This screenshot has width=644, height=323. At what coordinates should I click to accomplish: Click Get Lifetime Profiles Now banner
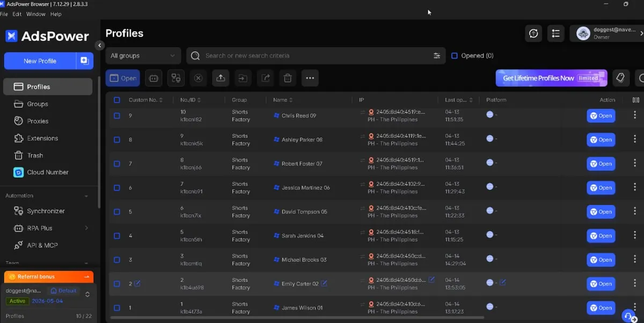[551, 78]
